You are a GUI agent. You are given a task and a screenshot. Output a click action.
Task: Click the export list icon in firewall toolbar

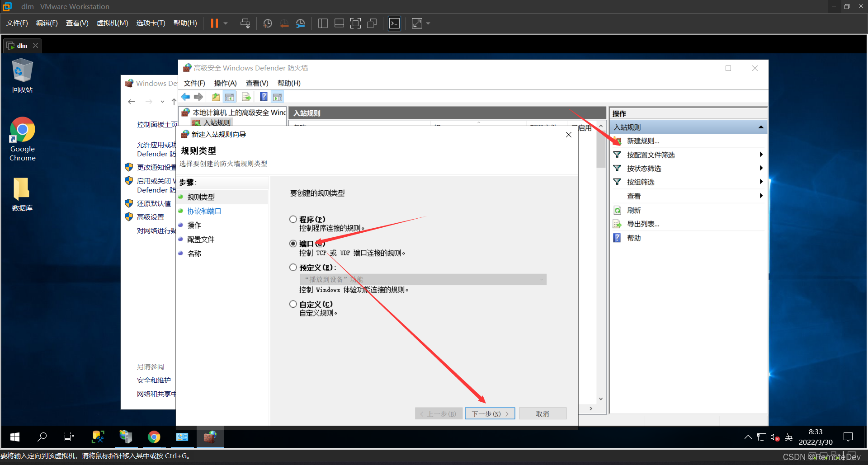tap(246, 97)
